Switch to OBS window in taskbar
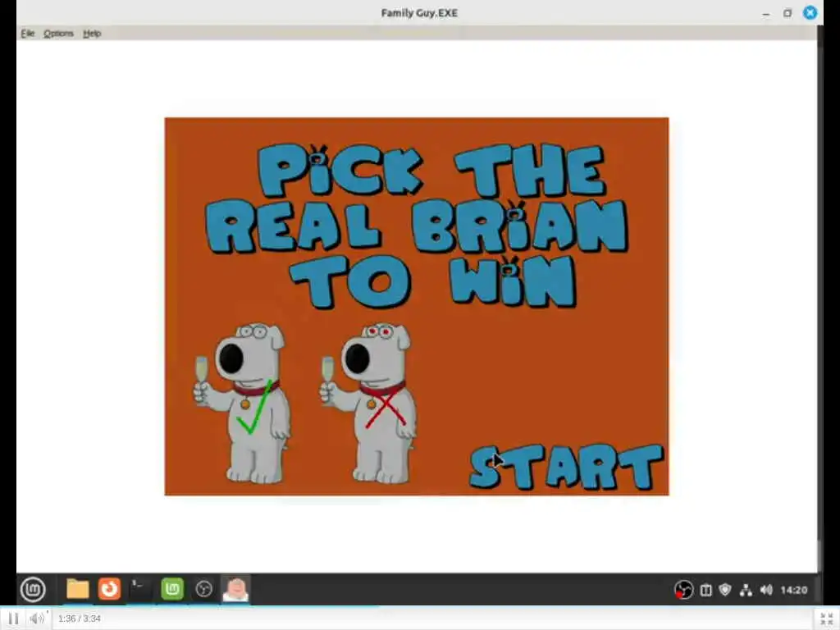The width and height of the screenshot is (840, 630). click(x=203, y=589)
